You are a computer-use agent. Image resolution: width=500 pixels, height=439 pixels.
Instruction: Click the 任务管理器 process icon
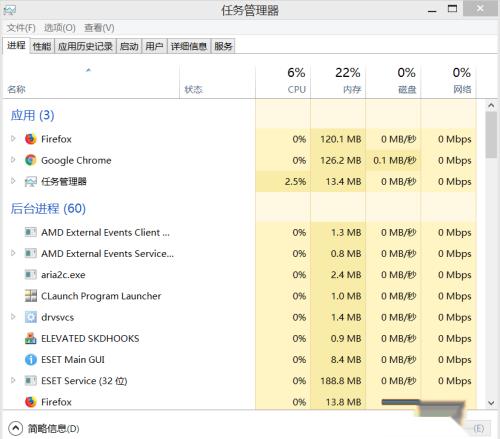point(31,182)
